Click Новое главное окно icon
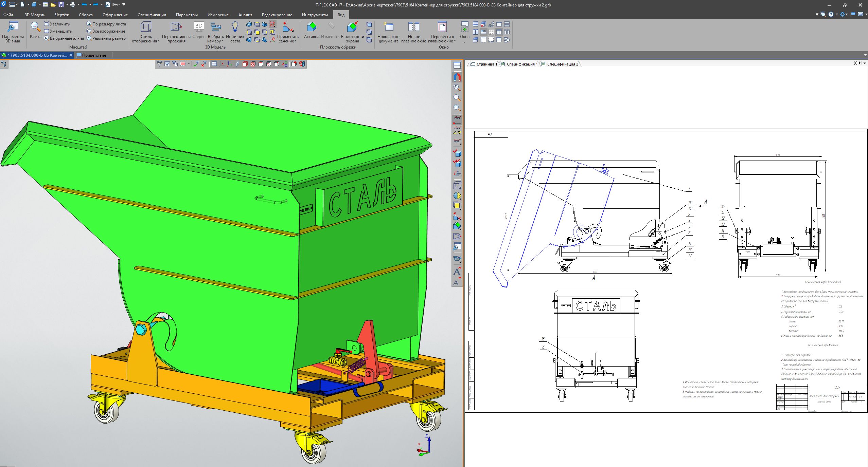Viewport: 868px width, 467px height. [413, 27]
